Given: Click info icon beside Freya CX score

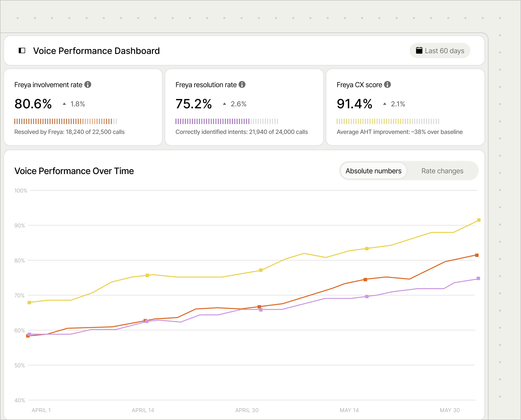Looking at the screenshot, I should click(x=387, y=85).
